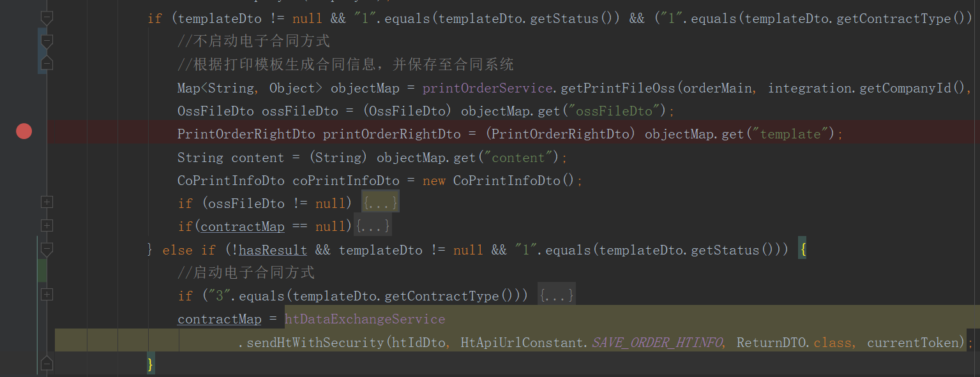Collapse the fold marker beside the first if templateDto line
The height and width of the screenshot is (377, 980).
[x=47, y=18]
